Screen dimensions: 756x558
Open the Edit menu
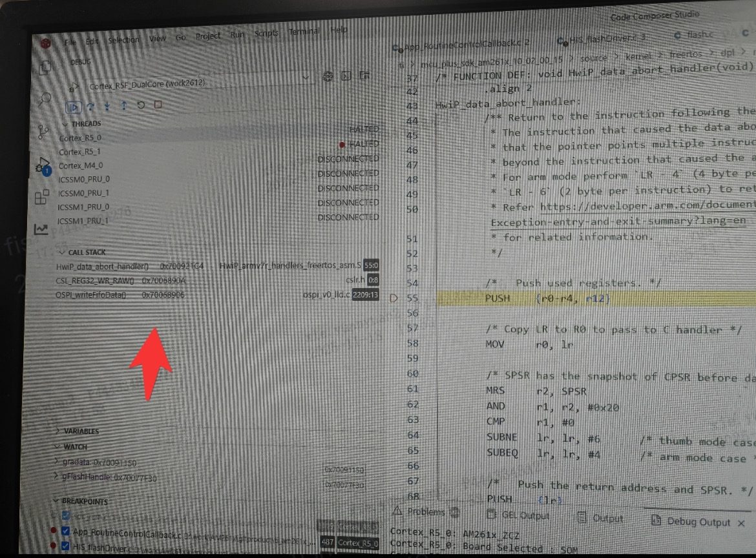pyautogui.click(x=92, y=41)
